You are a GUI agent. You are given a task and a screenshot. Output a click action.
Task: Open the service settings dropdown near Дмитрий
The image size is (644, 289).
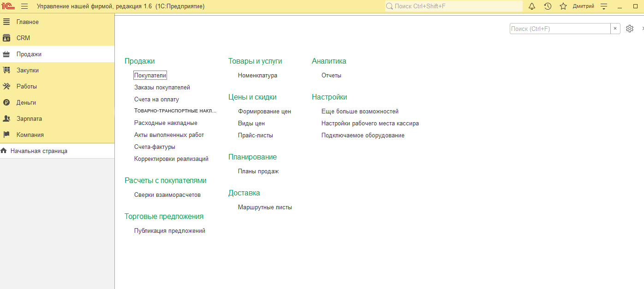click(x=604, y=6)
